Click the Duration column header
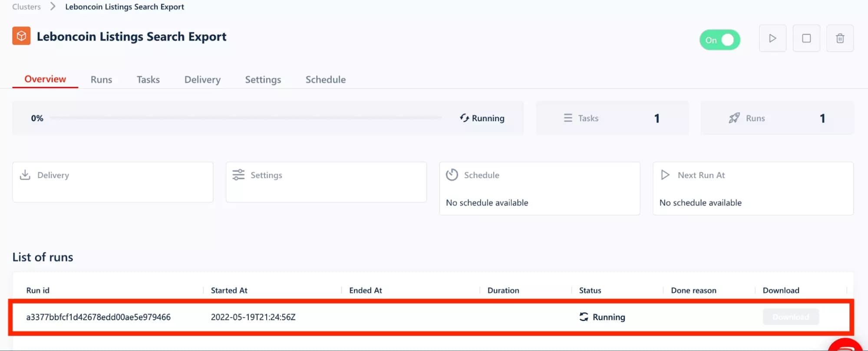This screenshot has height=351, width=868. click(503, 290)
